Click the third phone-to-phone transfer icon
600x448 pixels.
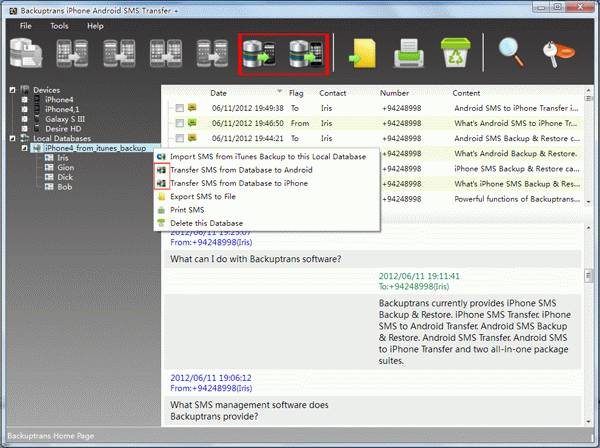[x=166, y=54]
